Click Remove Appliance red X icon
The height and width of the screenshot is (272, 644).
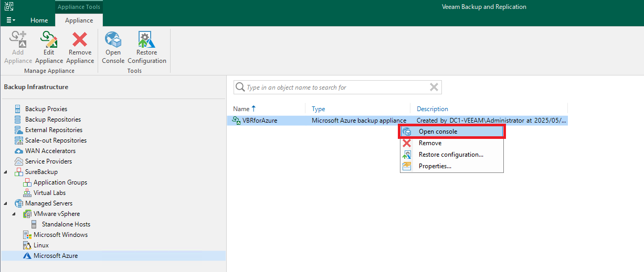tap(80, 39)
